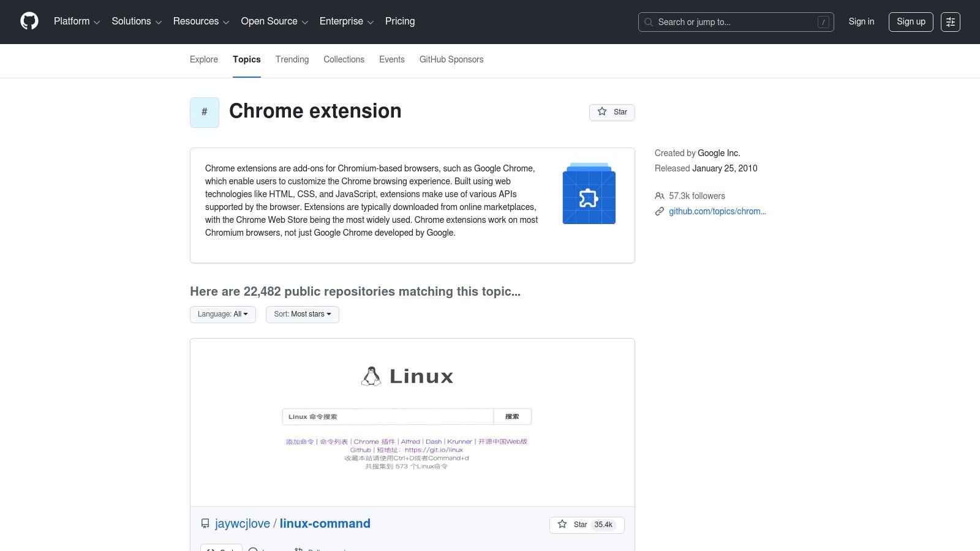Open the github.com/topics/chrom... link
Image resolution: width=980 pixels, height=551 pixels.
(717, 211)
